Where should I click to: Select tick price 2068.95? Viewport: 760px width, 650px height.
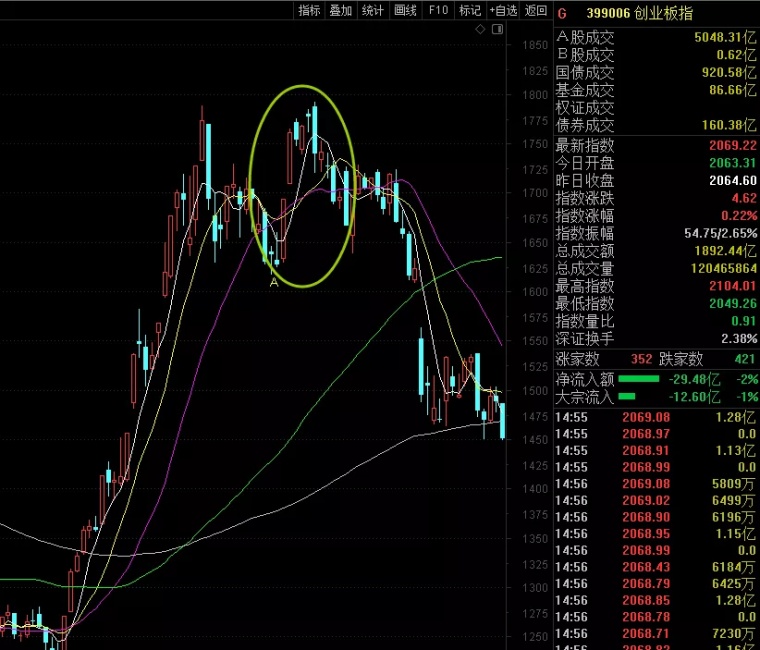[646, 534]
